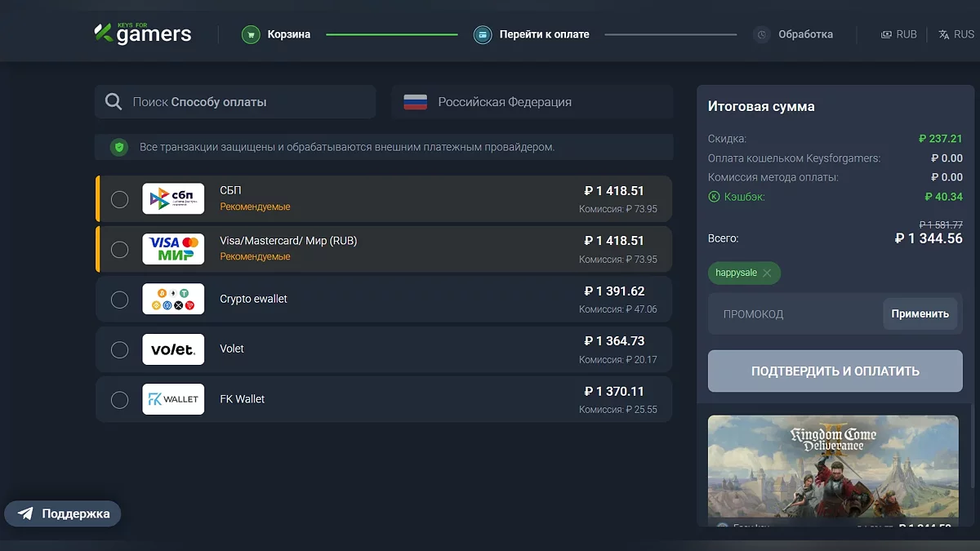The width and height of the screenshot is (980, 551).
Task: Select the Volet radio button
Action: (x=119, y=349)
